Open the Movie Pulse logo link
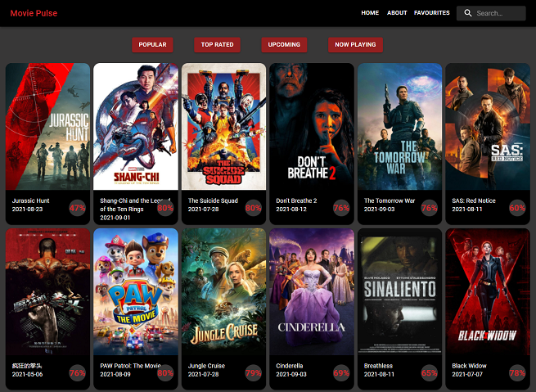Screen dimensions: 536x392 34,13
